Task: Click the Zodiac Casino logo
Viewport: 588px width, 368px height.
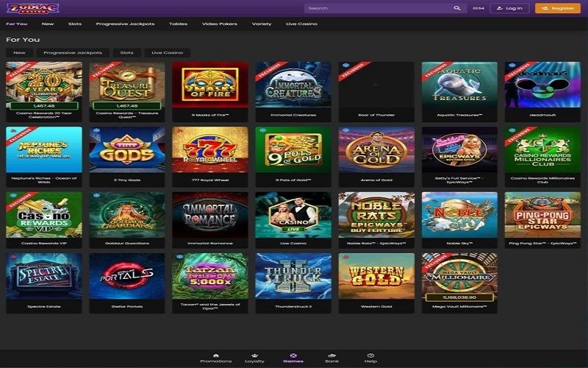Action: (x=33, y=8)
